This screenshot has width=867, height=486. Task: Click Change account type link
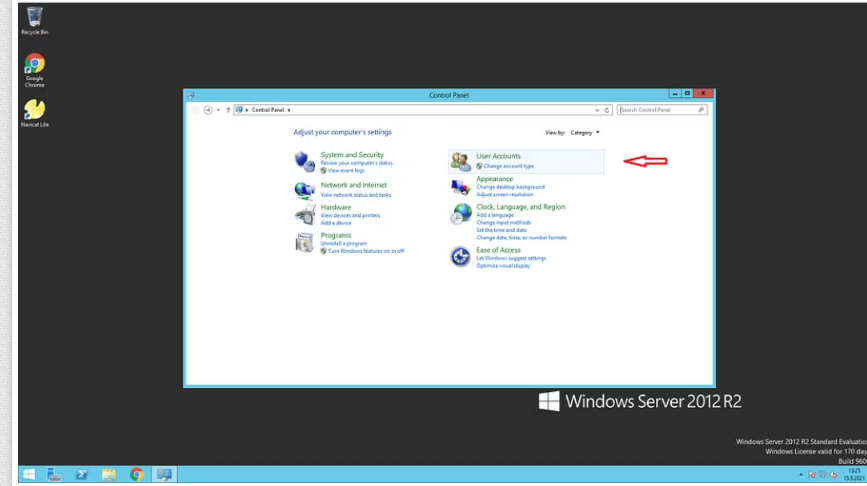point(509,166)
